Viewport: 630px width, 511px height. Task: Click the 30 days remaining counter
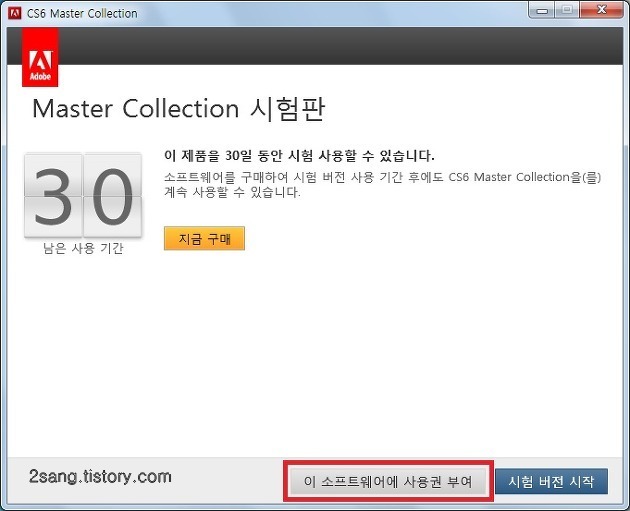(x=83, y=196)
